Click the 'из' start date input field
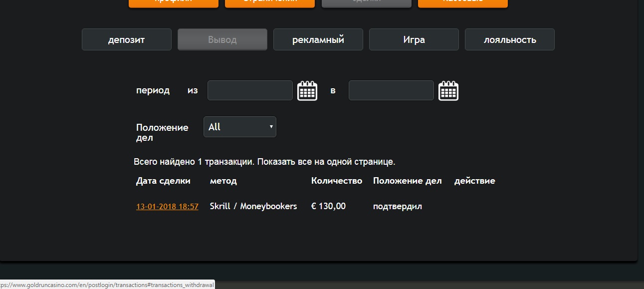 (249, 90)
